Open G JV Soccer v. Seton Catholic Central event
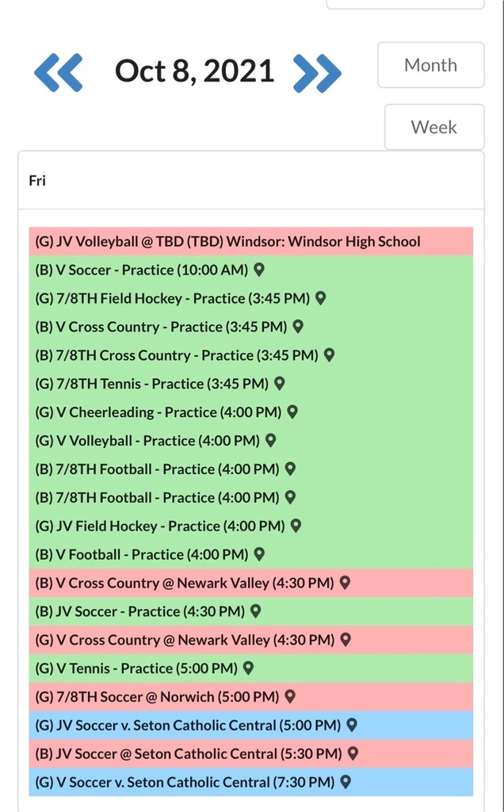This screenshot has width=504, height=812. [251, 725]
